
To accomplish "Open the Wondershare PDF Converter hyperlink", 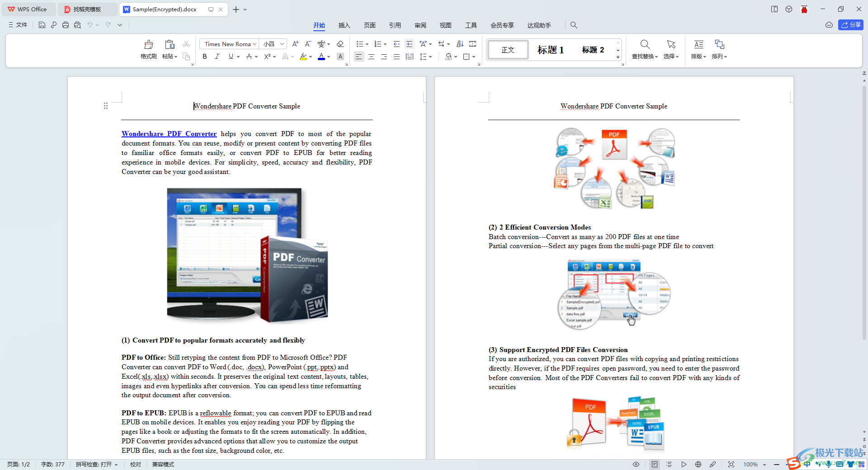I will pyautogui.click(x=169, y=134).
